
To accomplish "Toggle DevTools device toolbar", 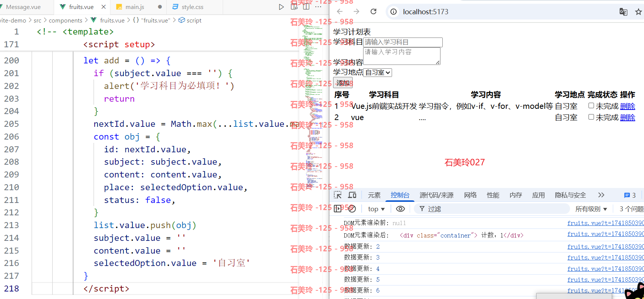I will (x=352, y=195).
